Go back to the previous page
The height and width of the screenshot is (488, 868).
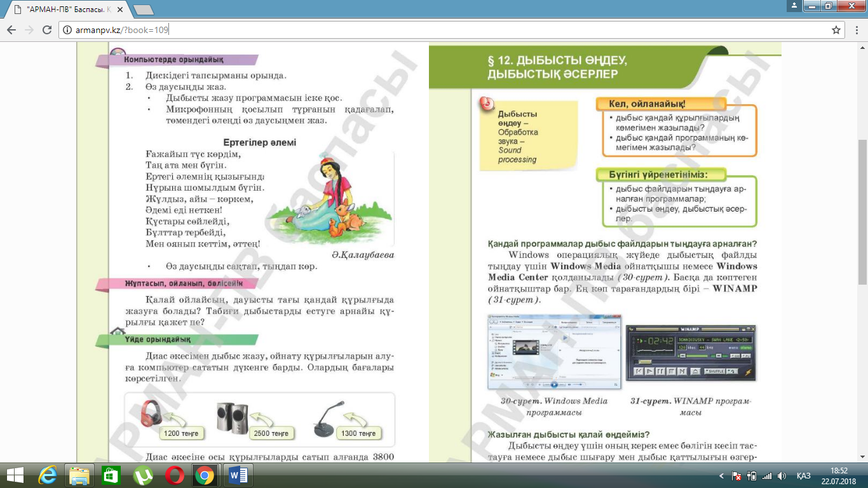point(11,30)
